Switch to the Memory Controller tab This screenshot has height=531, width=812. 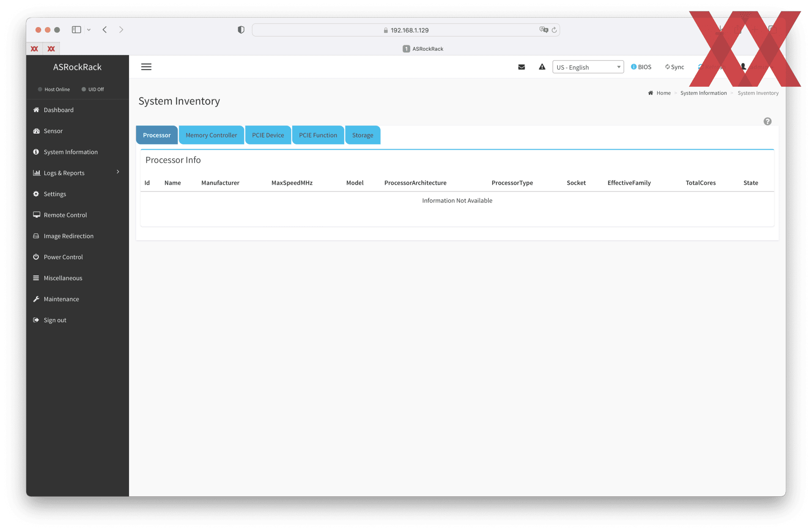[x=211, y=135]
